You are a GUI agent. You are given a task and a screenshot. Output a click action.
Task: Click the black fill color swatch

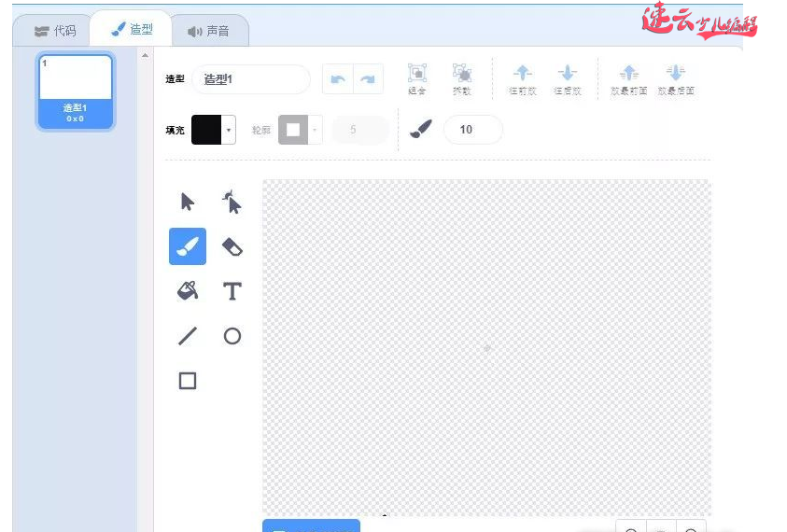[x=206, y=130]
